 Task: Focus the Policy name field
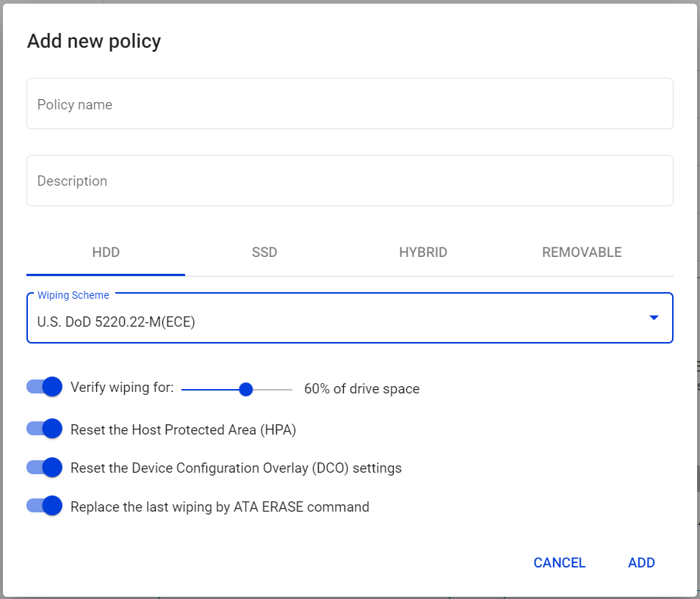pos(350,104)
